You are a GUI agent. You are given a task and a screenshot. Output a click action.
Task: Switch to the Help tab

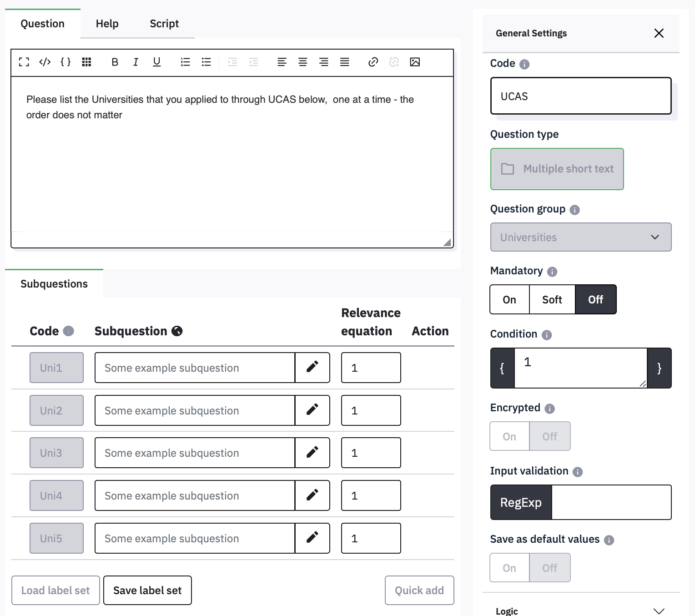pos(107,24)
